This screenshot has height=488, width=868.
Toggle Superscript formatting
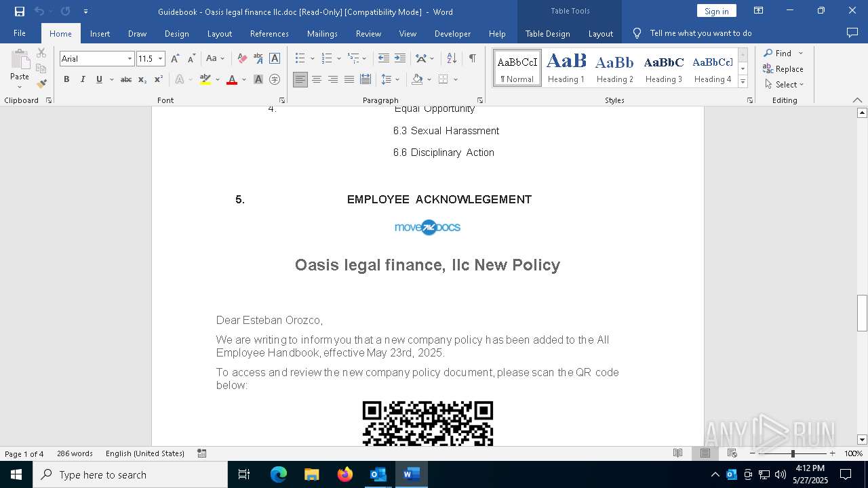click(159, 79)
